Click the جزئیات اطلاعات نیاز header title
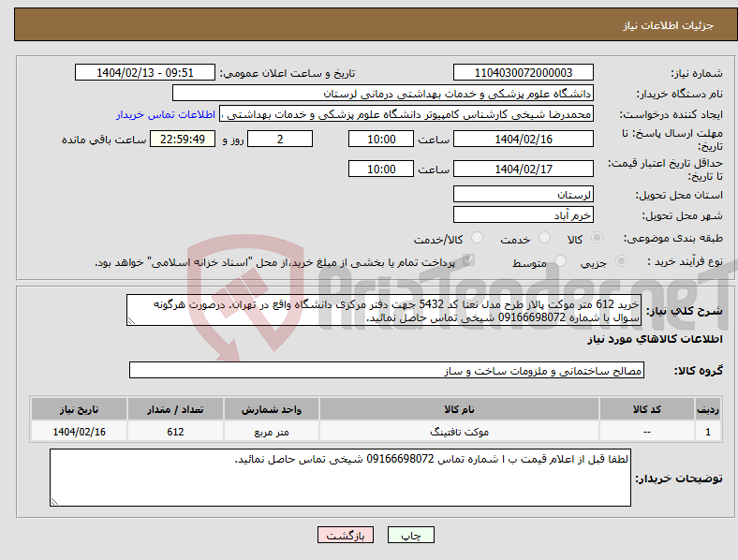 click(669, 25)
